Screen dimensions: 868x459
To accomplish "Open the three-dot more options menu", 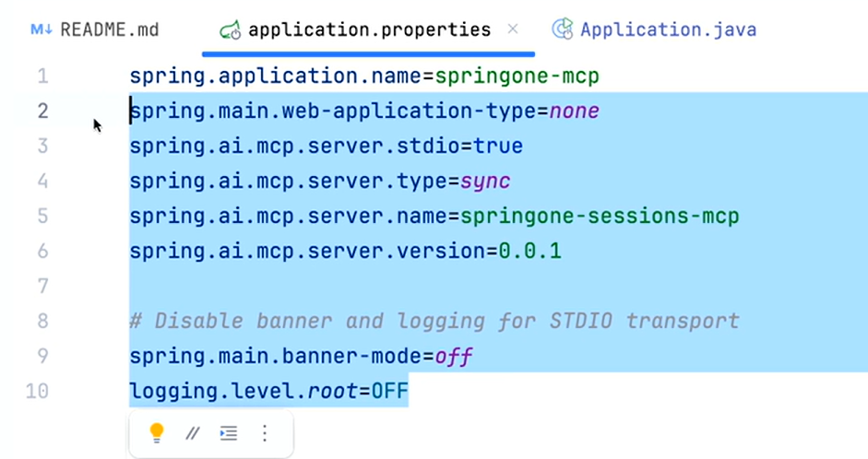I will coord(265,432).
